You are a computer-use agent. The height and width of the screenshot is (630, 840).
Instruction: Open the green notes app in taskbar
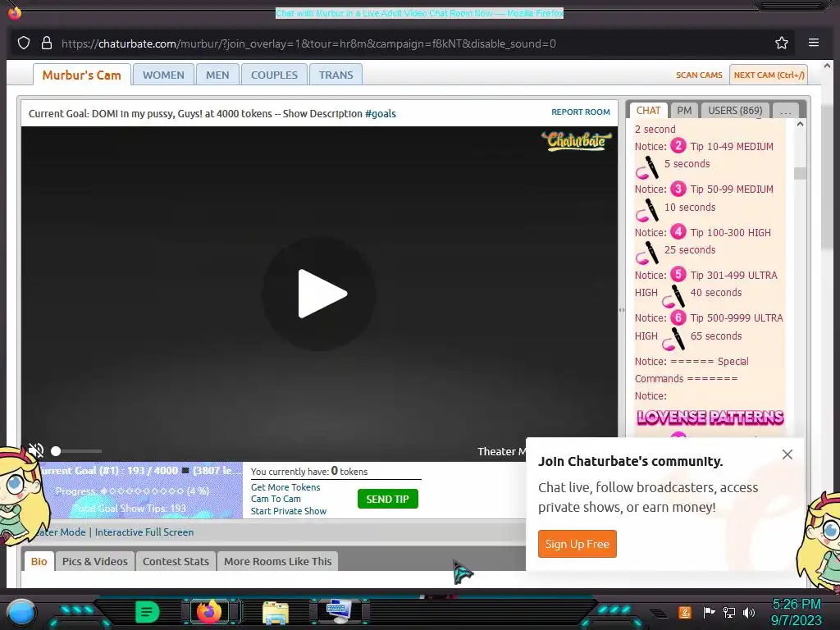pos(148,612)
